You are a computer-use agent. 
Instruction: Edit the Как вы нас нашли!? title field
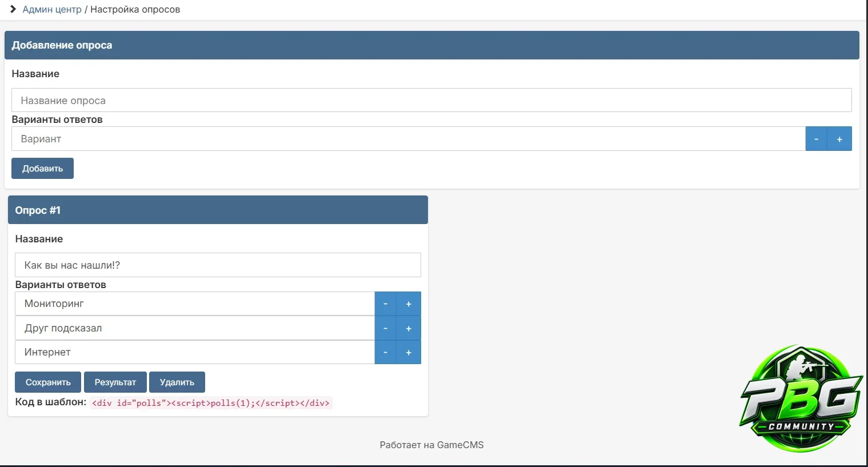(218, 265)
